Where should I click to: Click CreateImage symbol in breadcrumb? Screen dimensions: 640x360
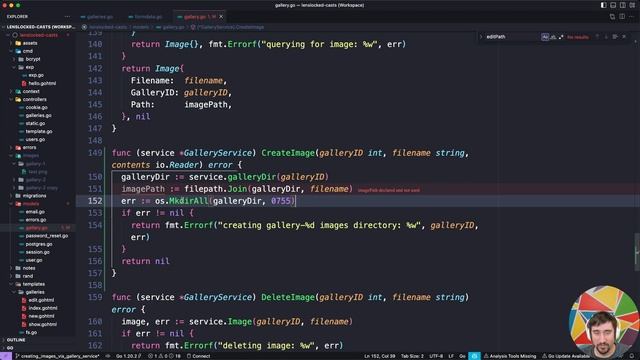(x=228, y=27)
